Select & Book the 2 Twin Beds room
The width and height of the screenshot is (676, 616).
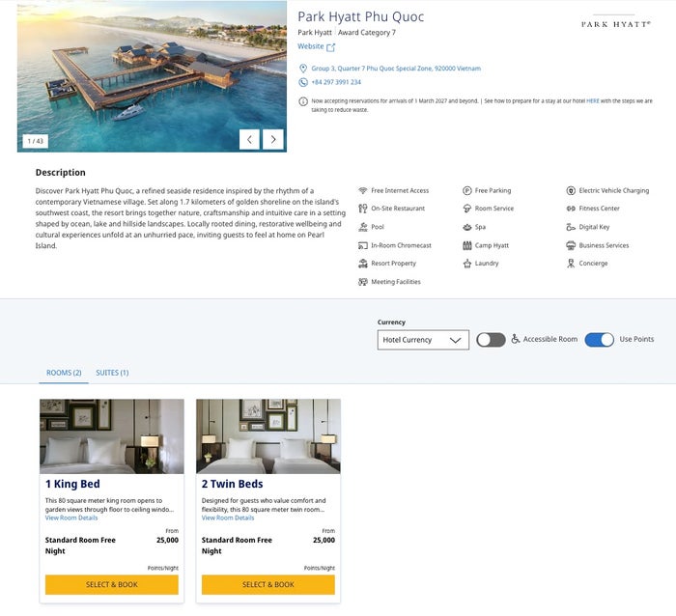(x=268, y=584)
